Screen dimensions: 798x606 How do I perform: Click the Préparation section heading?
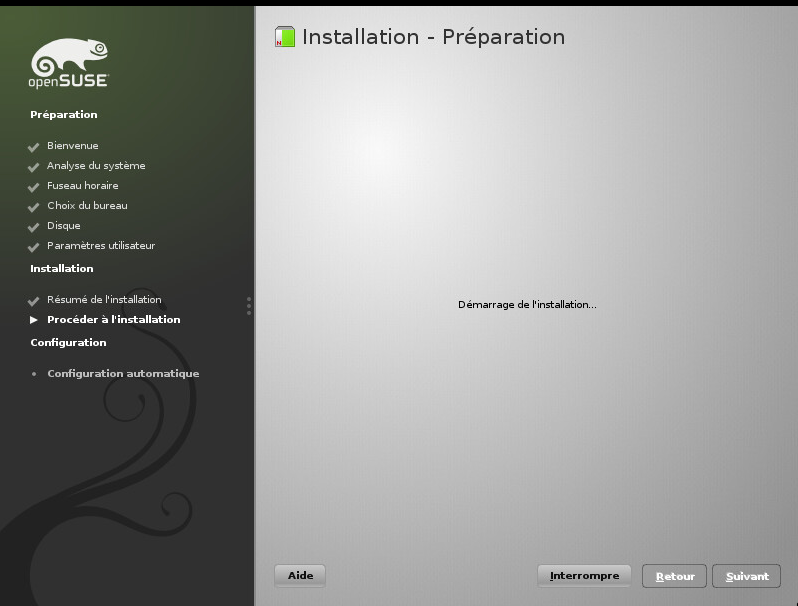coord(64,114)
